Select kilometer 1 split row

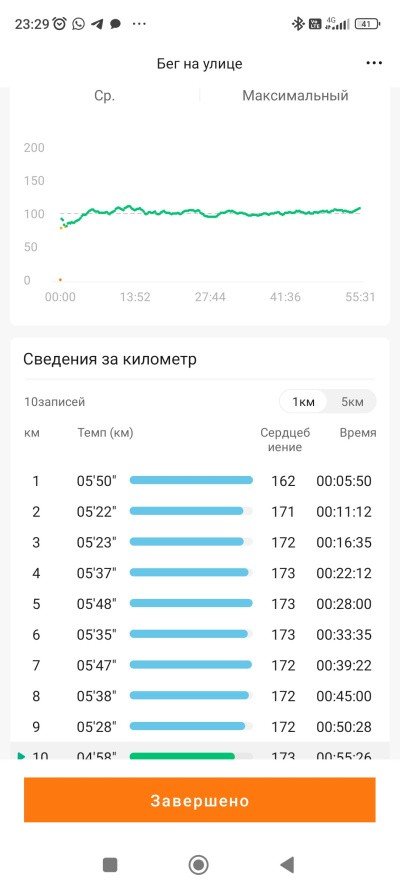(x=199, y=481)
